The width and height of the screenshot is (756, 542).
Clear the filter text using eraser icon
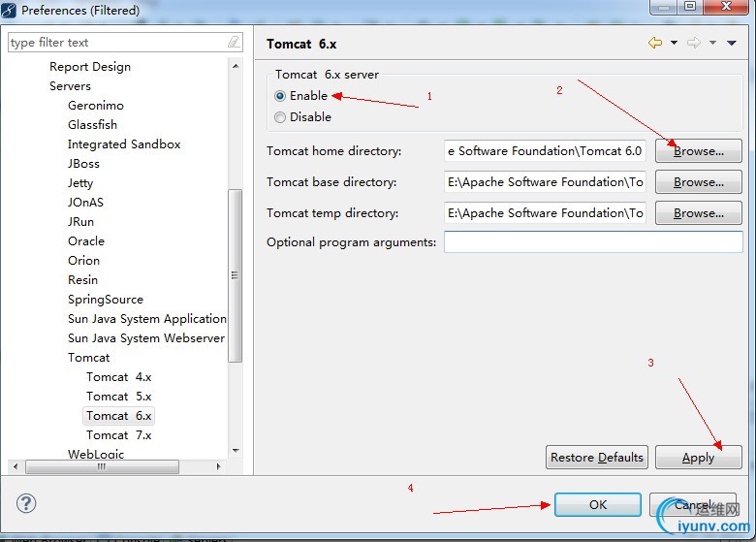coord(234,43)
